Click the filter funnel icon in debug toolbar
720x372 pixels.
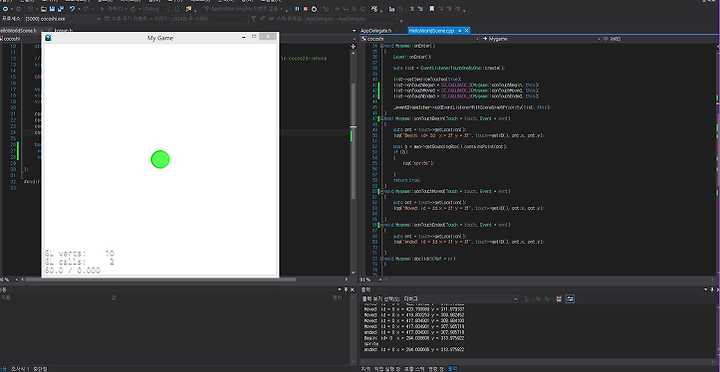click(254, 19)
